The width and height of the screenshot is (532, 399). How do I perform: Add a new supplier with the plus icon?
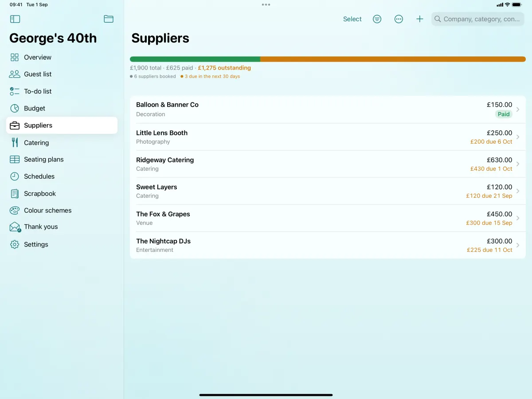[420, 19]
